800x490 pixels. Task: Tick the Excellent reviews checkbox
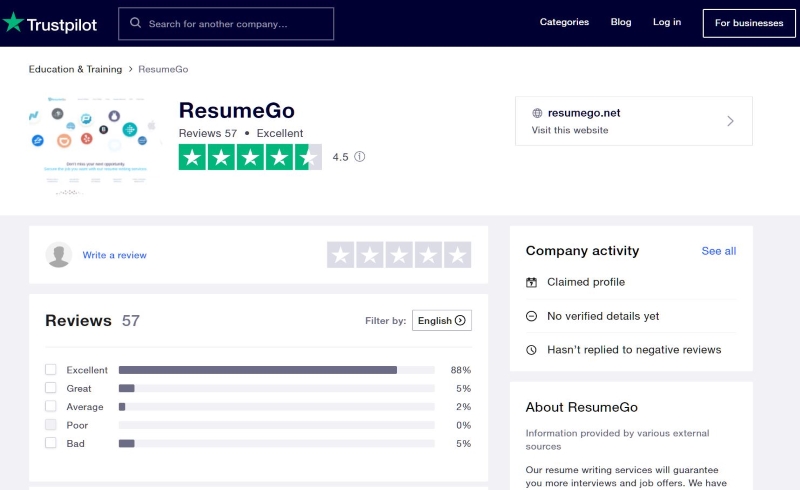click(x=51, y=369)
